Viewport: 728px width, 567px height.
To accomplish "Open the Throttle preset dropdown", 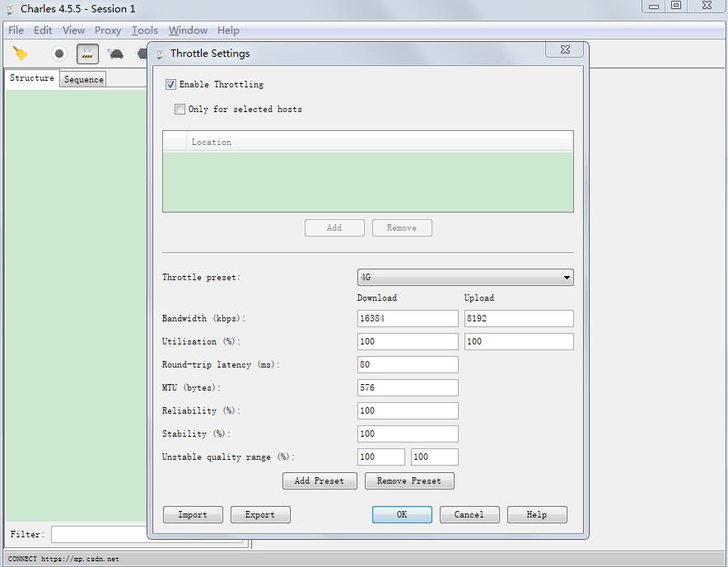I will [x=465, y=278].
